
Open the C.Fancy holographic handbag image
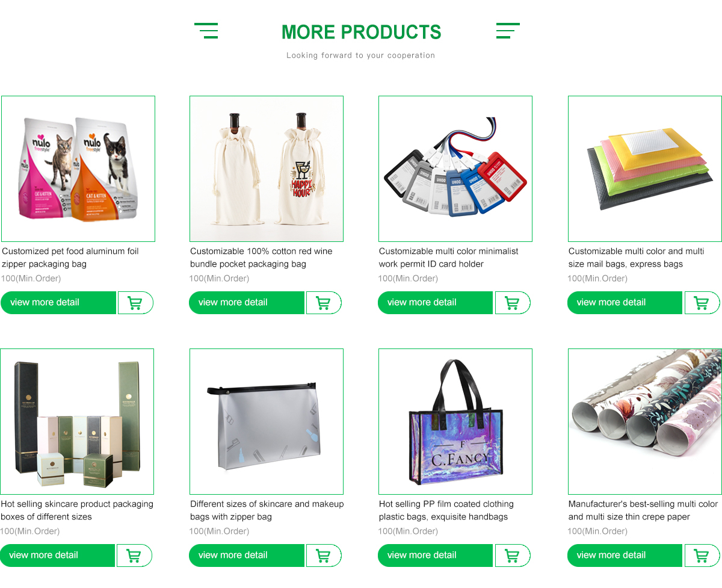click(x=455, y=422)
